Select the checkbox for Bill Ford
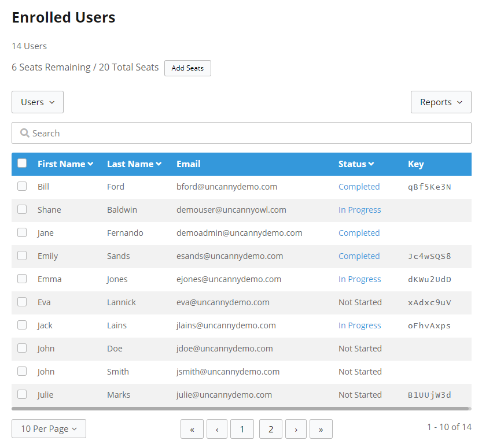Image resolution: width=482 pixels, height=448 pixels. [x=22, y=186]
